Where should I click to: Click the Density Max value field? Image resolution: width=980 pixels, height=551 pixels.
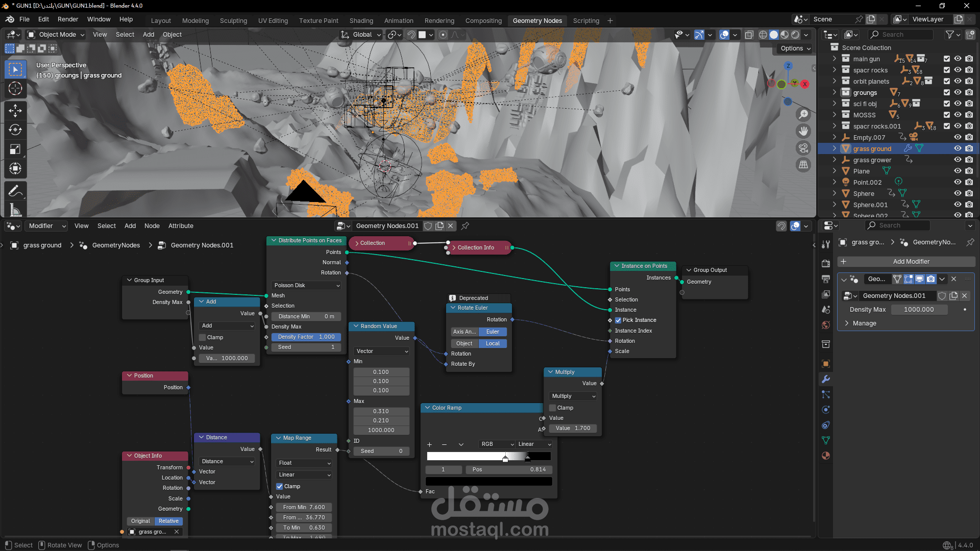point(919,310)
